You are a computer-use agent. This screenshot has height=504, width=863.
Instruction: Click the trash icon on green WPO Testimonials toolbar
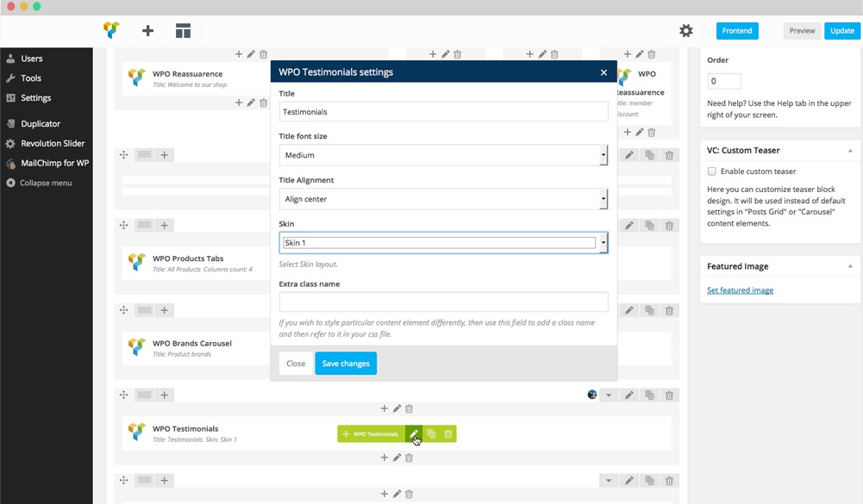tap(448, 434)
